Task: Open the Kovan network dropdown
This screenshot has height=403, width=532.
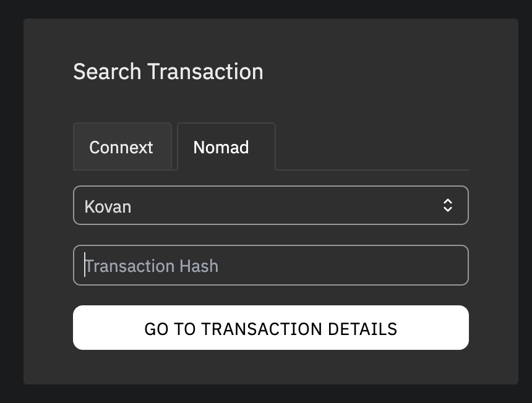Action: pos(270,206)
